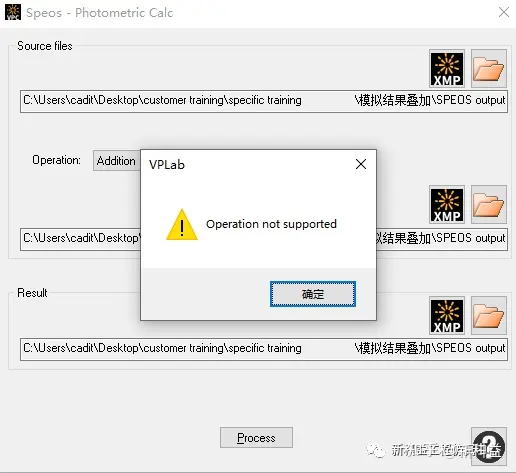Viewport: 516px width, 473px height.
Task: Close the Speos Photometric Calc window
Action: 504,12
